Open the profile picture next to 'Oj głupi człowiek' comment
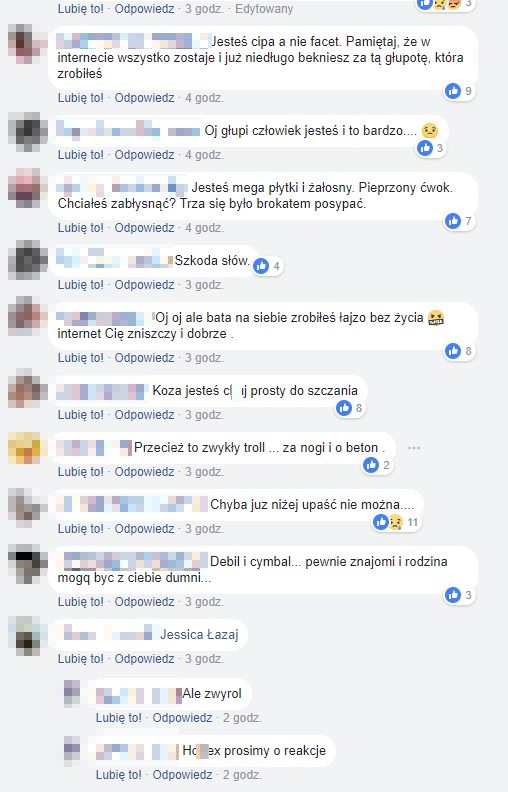 pos(25,131)
